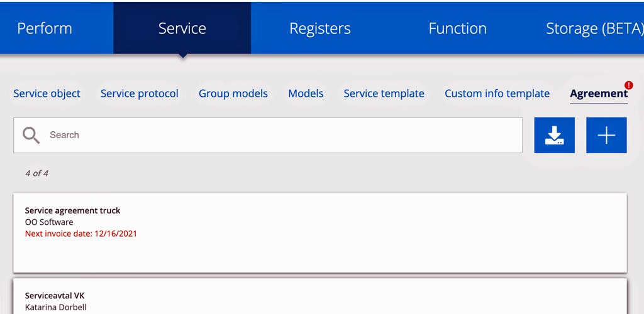Select the Service main tab
Viewport: 644px width, 314px height.
point(182,28)
